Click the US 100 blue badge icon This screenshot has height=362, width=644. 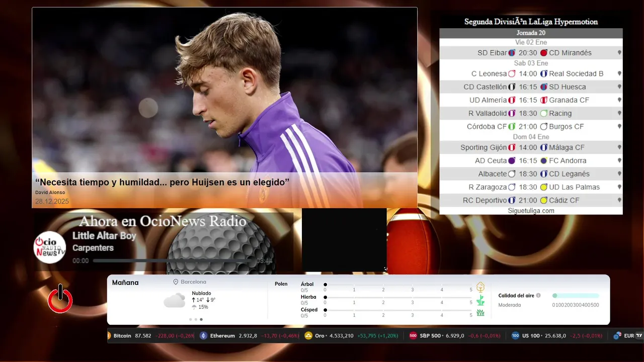click(x=515, y=335)
